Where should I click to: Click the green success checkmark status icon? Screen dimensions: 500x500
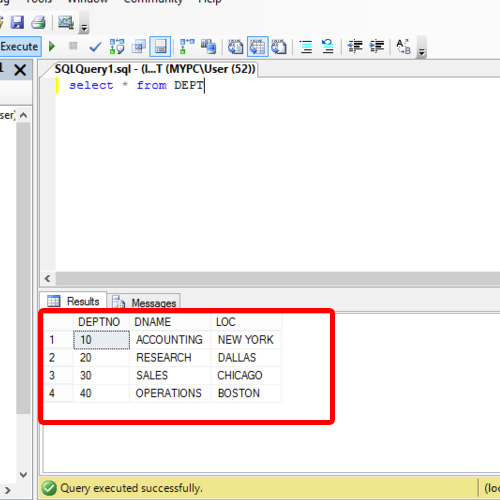click(x=49, y=488)
